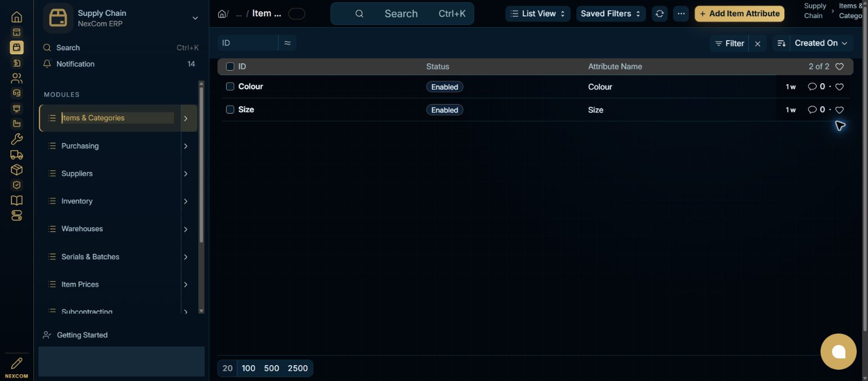This screenshot has height=381, width=868.
Task: Expand the Serials & Batches chevron
Action: pyautogui.click(x=185, y=257)
